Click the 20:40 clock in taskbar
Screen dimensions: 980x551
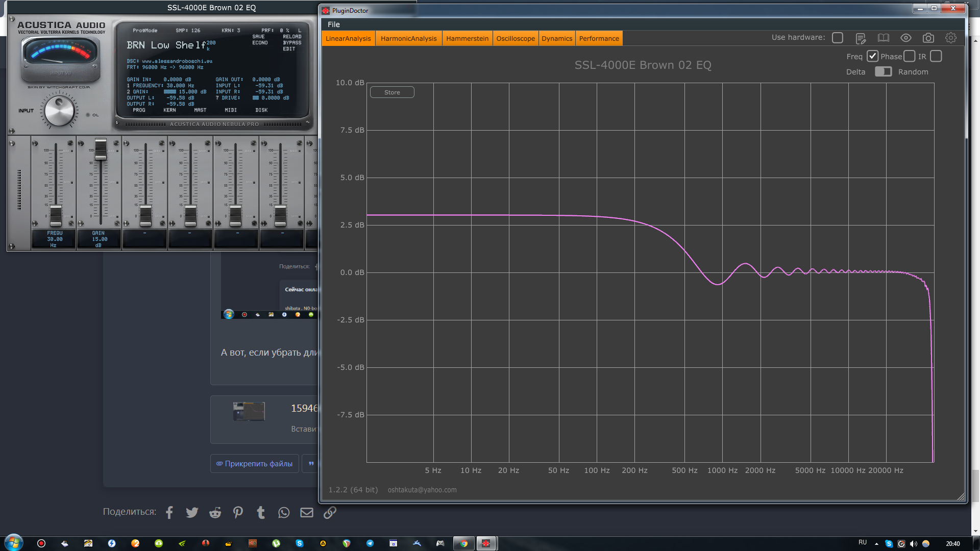pyautogui.click(x=952, y=544)
